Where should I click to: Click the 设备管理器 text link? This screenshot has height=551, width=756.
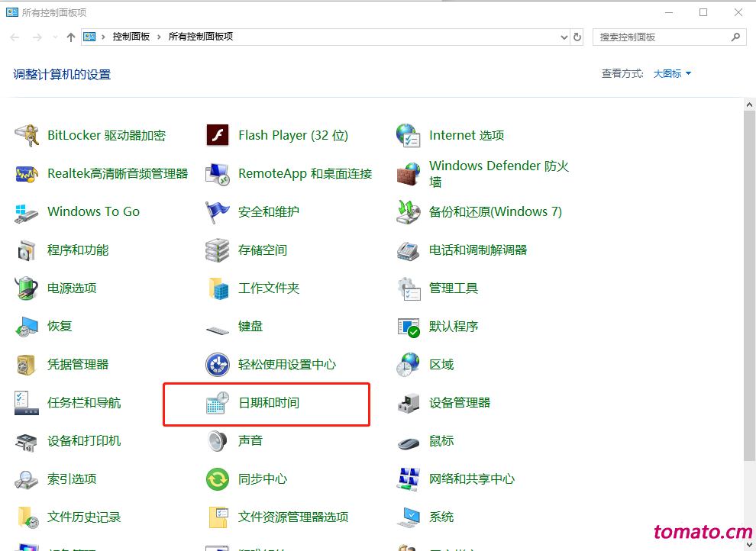460,403
